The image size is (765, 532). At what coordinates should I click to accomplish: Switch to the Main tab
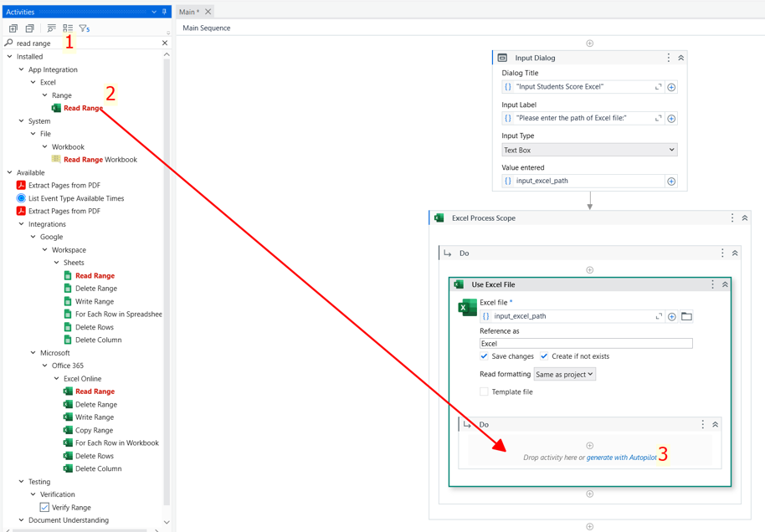(x=189, y=12)
